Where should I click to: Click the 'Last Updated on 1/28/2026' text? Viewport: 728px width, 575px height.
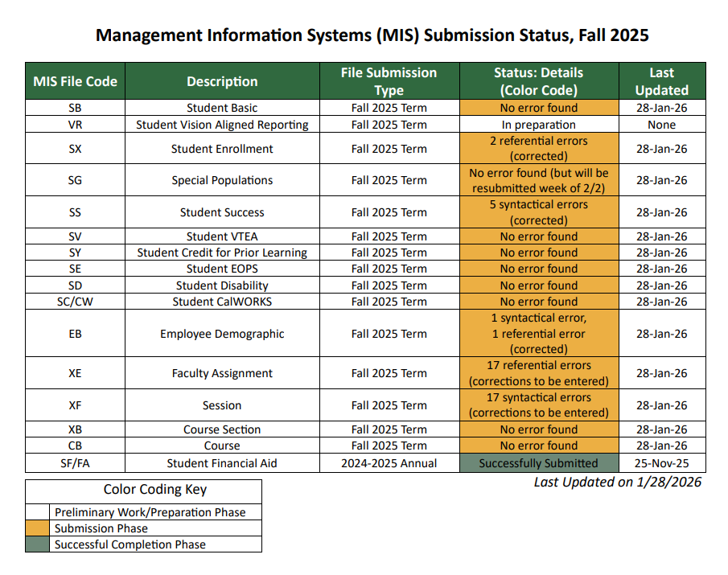coord(617,481)
